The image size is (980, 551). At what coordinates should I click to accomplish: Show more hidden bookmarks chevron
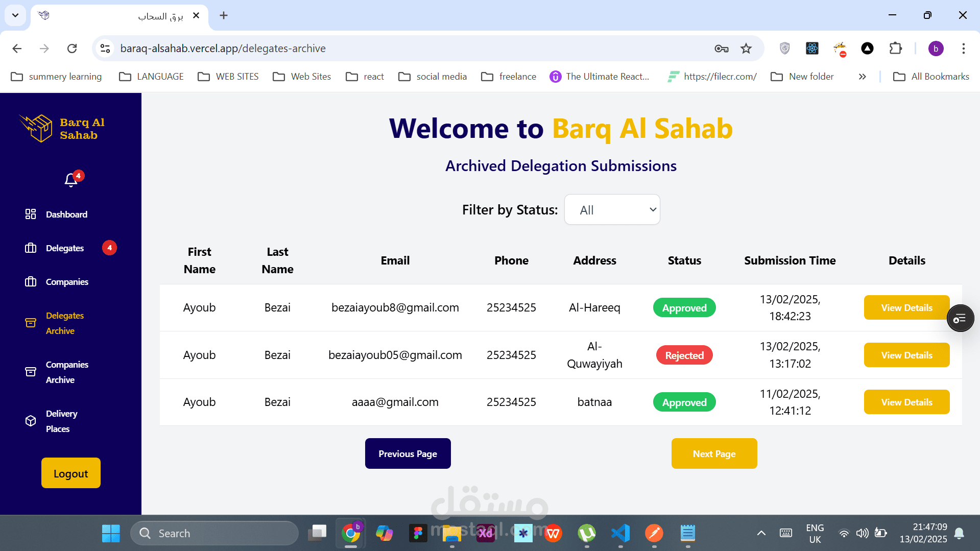pyautogui.click(x=863, y=77)
